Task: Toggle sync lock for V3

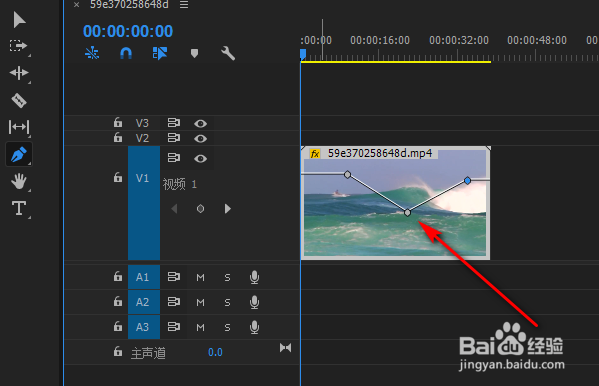Action: click(x=173, y=123)
